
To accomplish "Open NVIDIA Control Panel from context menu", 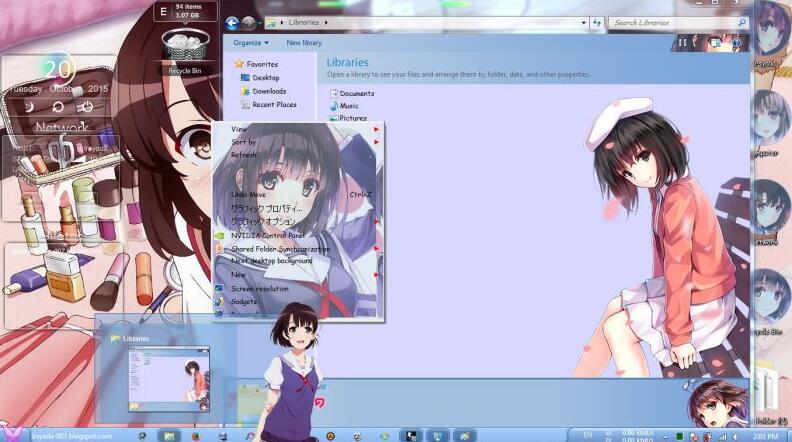I will [x=267, y=235].
